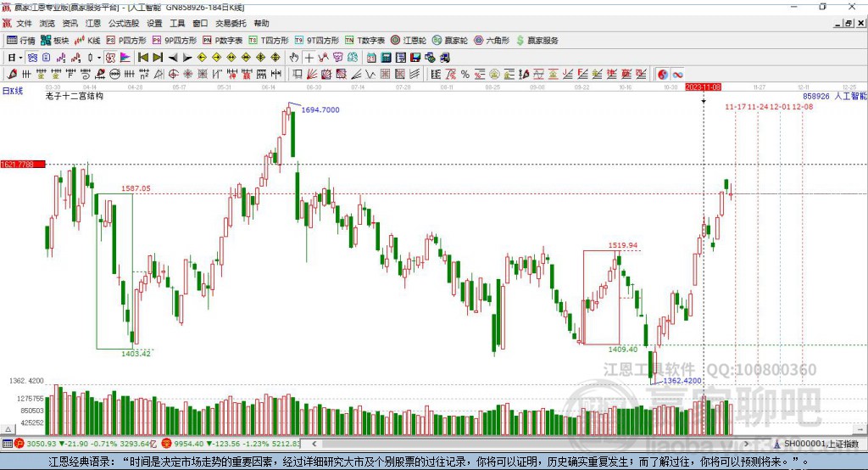The image size is (868, 470).
Task: Select the circled crosshair drawing tool
Action: 173,75
